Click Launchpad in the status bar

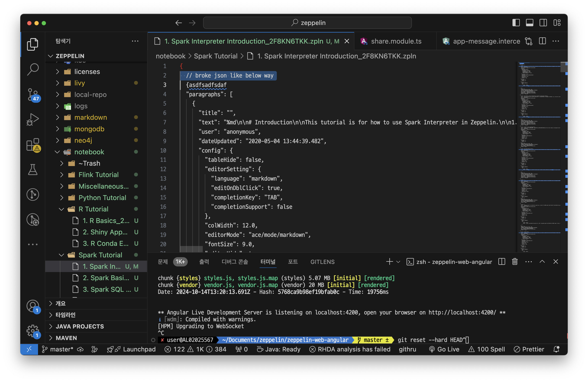(x=131, y=349)
